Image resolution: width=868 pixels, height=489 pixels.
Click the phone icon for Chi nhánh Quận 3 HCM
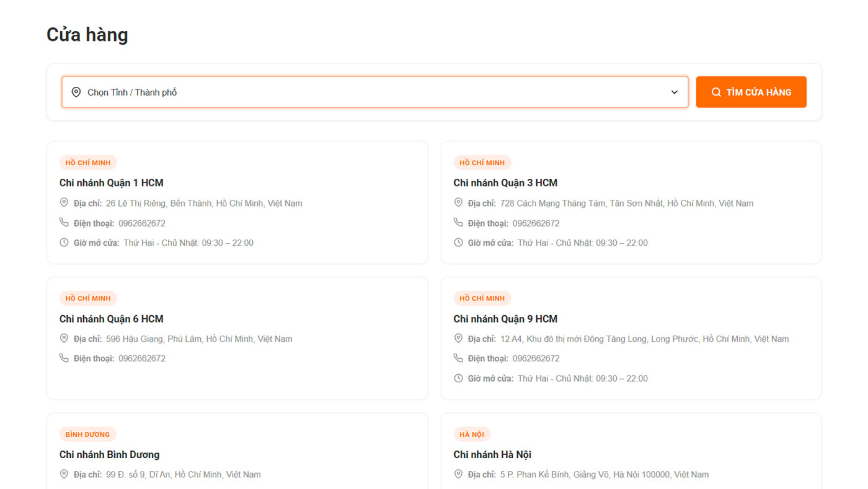click(x=458, y=222)
